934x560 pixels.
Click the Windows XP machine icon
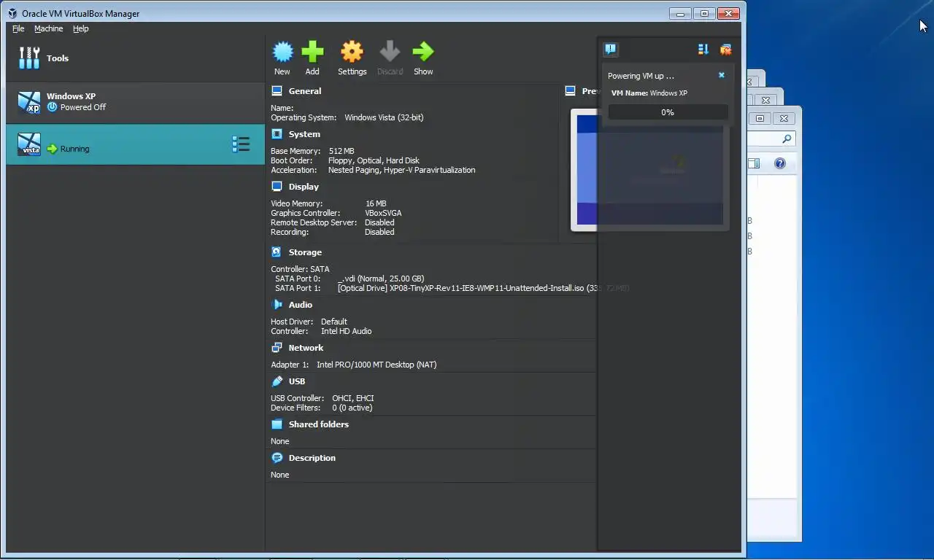[x=29, y=102]
